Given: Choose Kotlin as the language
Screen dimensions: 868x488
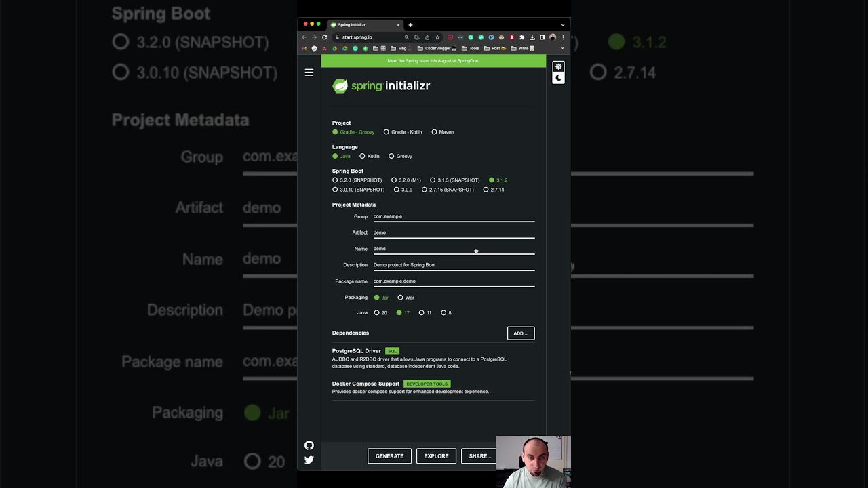Looking at the screenshot, I should 370,156.
